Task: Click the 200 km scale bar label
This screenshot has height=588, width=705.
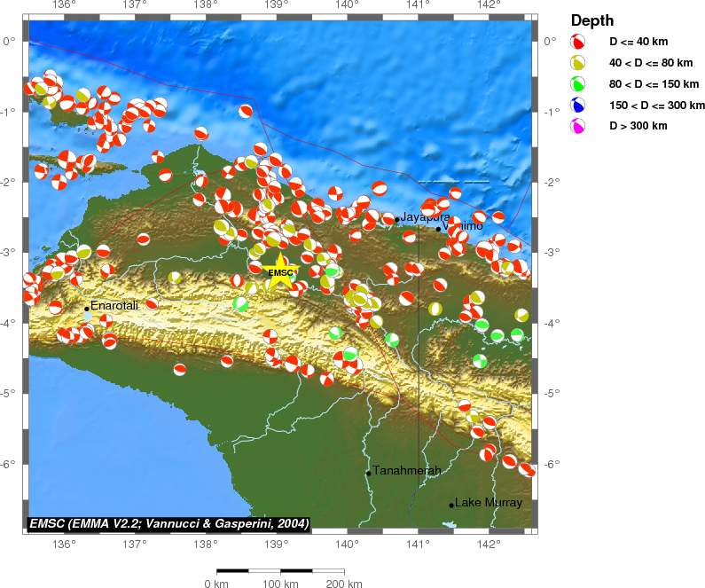Action: point(344,584)
